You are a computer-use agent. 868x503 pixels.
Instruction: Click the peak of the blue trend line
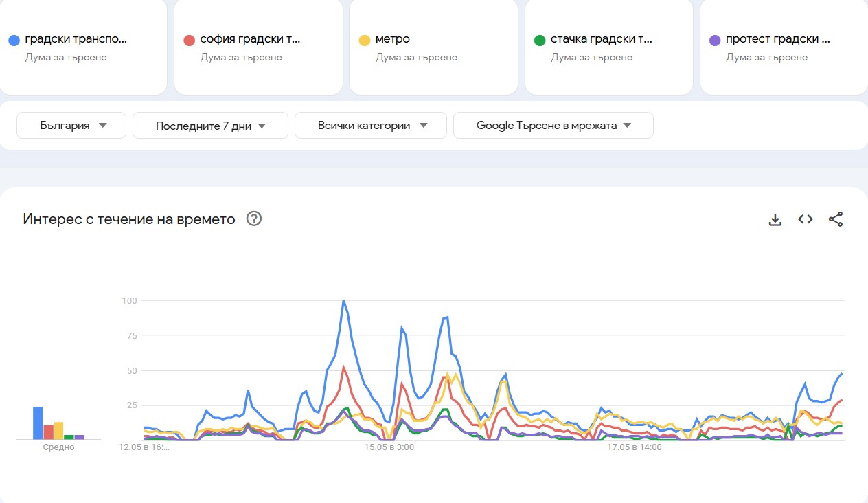click(x=343, y=300)
